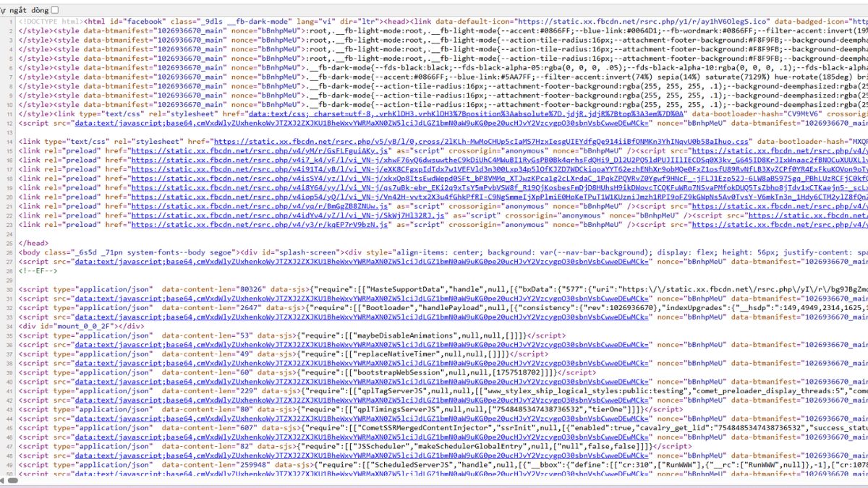Image resolution: width=868 pixels, height=488 pixels.
Task: Click the horizontal scrollbar thumb at the bottom
Action: 14,480
